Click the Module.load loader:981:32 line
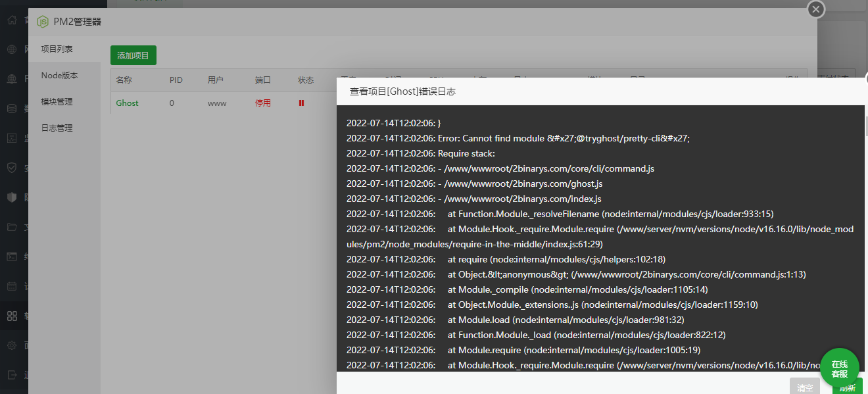Viewport: 868px width, 394px height. [x=516, y=320]
